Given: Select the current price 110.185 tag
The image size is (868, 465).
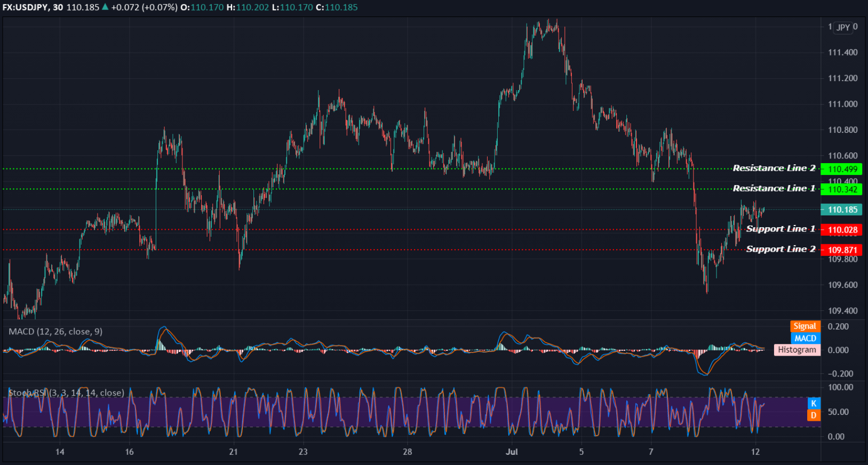Looking at the screenshot, I should (841, 210).
